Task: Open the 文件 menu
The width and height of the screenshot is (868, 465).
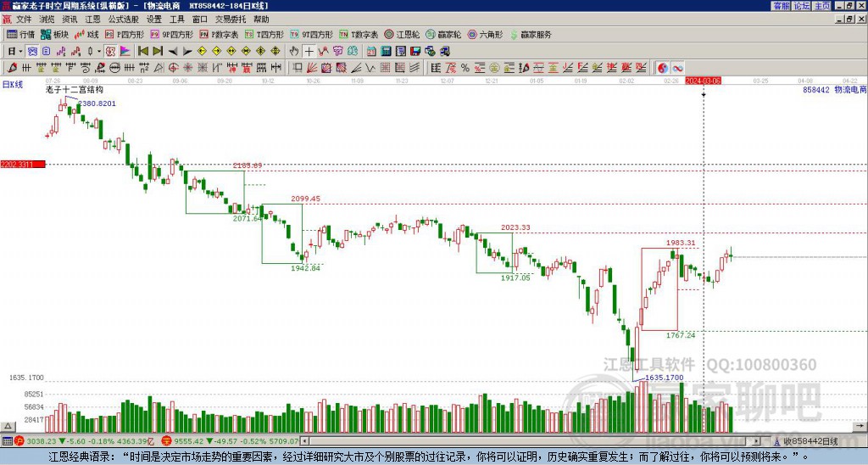Action: coord(24,20)
